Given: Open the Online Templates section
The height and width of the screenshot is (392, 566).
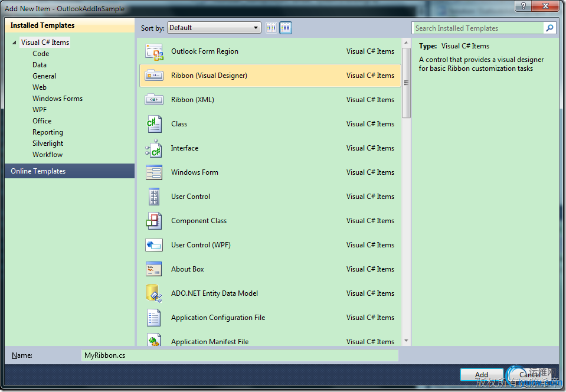Looking at the screenshot, I should pyautogui.click(x=70, y=171).
